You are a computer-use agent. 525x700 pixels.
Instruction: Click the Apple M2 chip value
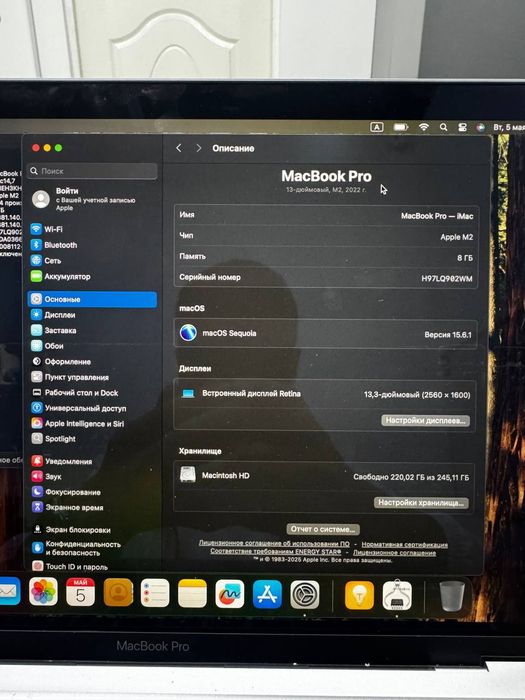456,237
